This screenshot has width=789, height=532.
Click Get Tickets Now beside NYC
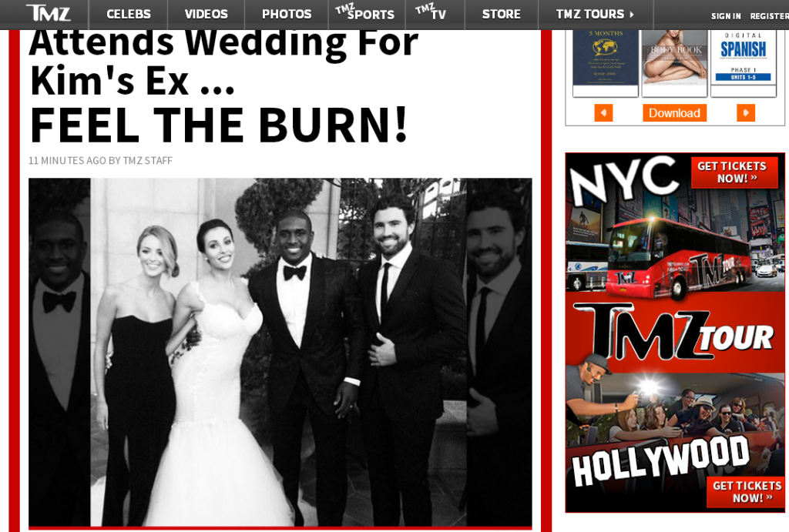[x=734, y=172]
